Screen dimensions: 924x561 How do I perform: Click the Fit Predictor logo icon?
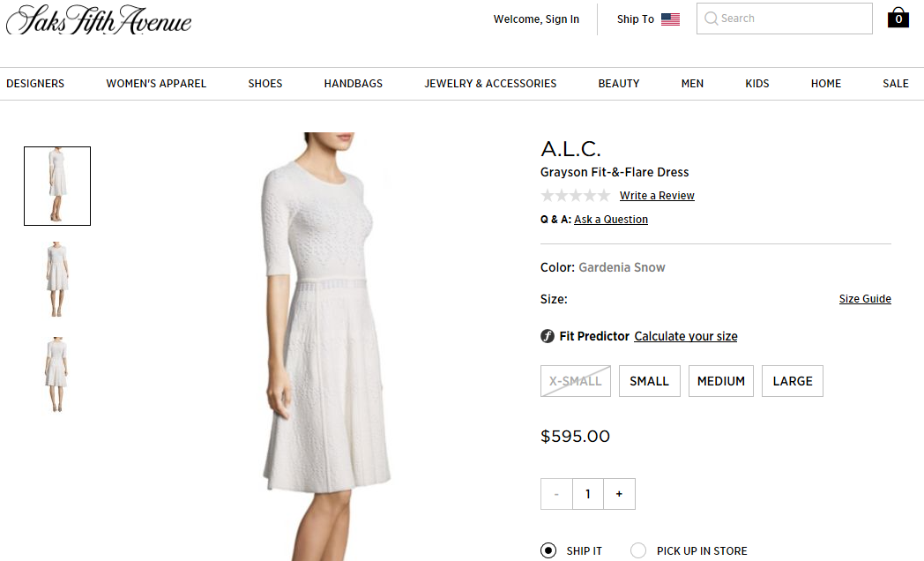coord(548,336)
